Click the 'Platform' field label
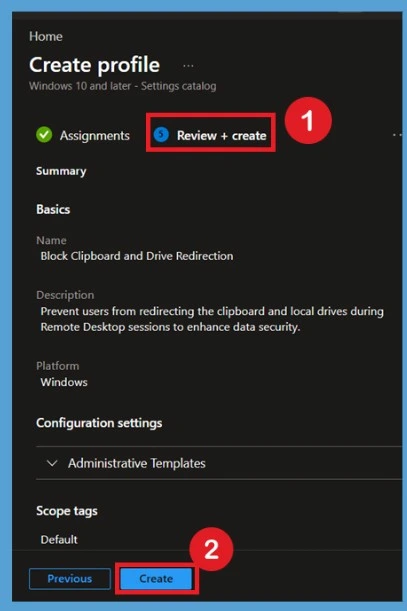The image size is (407, 611). tap(58, 366)
